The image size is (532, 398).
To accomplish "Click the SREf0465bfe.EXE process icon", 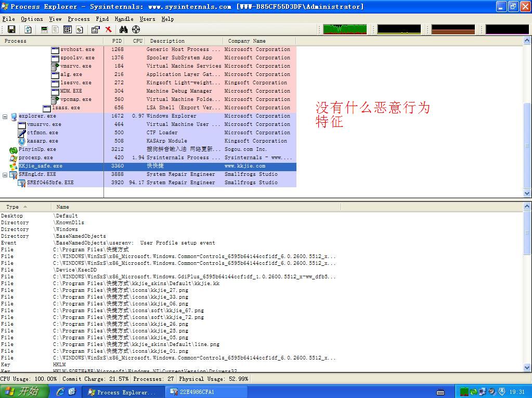I will click(22, 183).
